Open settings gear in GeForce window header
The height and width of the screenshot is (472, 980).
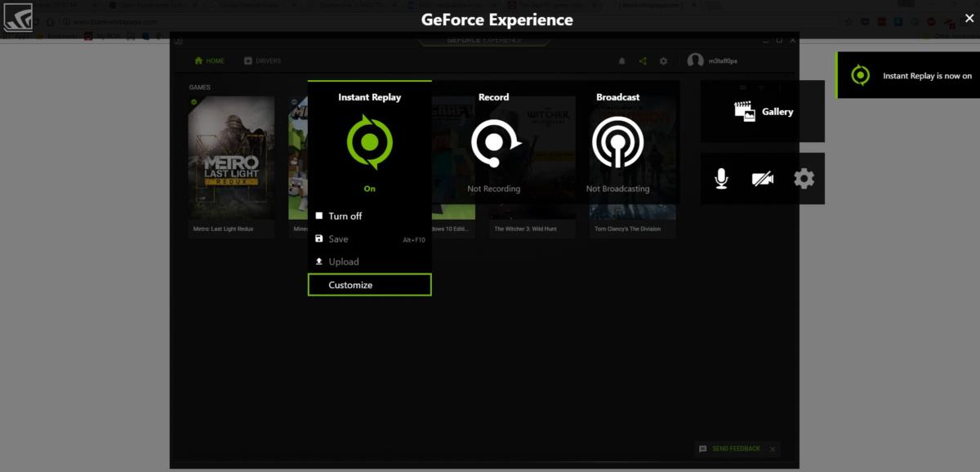[x=663, y=61]
